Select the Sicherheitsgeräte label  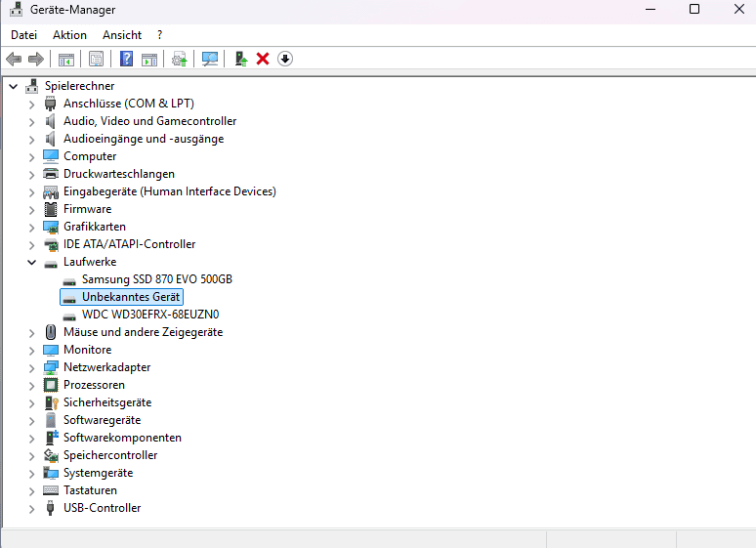(107, 402)
